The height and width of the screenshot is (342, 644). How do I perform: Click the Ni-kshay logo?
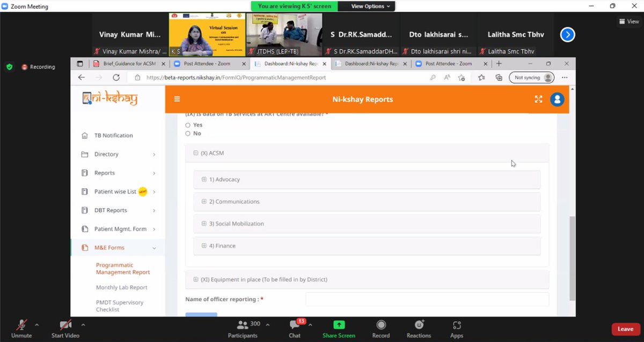point(109,98)
